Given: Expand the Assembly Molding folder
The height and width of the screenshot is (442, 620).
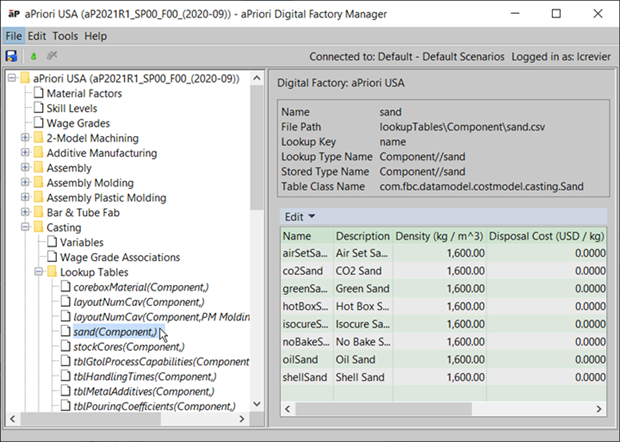Looking at the screenshot, I should [x=25, y=183].
